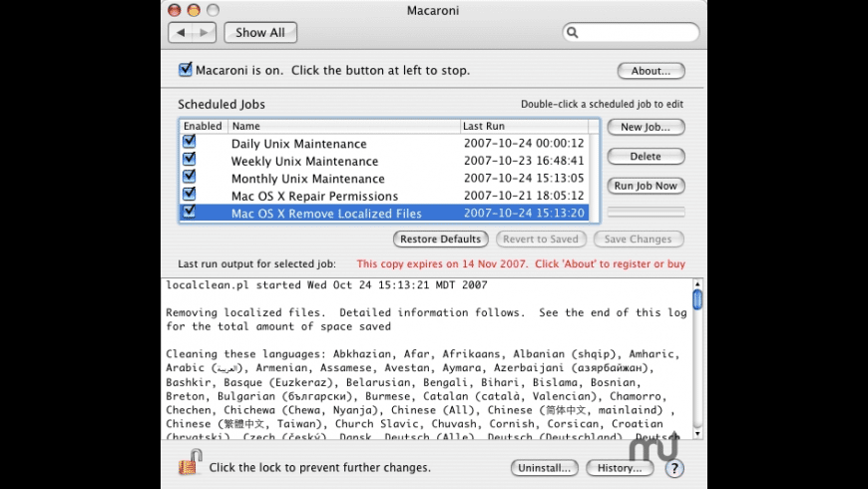
Task: Click the Revert to Saved button
Action: click(541, 240)
